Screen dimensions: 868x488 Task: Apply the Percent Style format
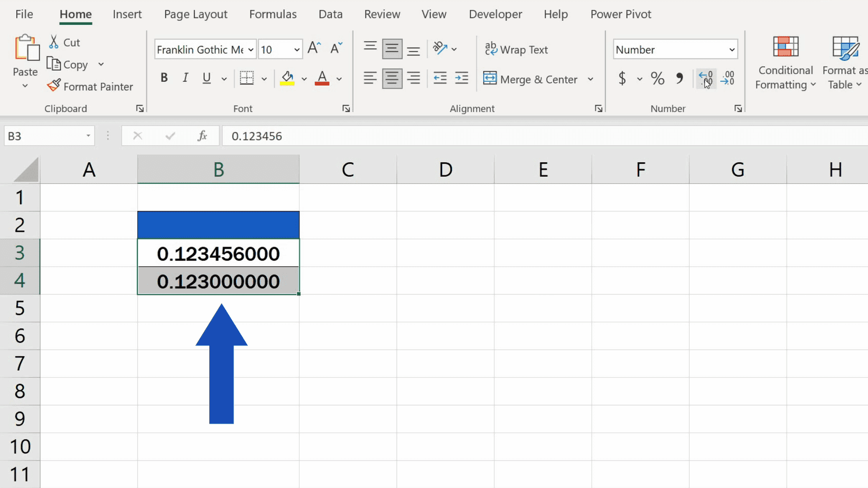coord(657,79)
